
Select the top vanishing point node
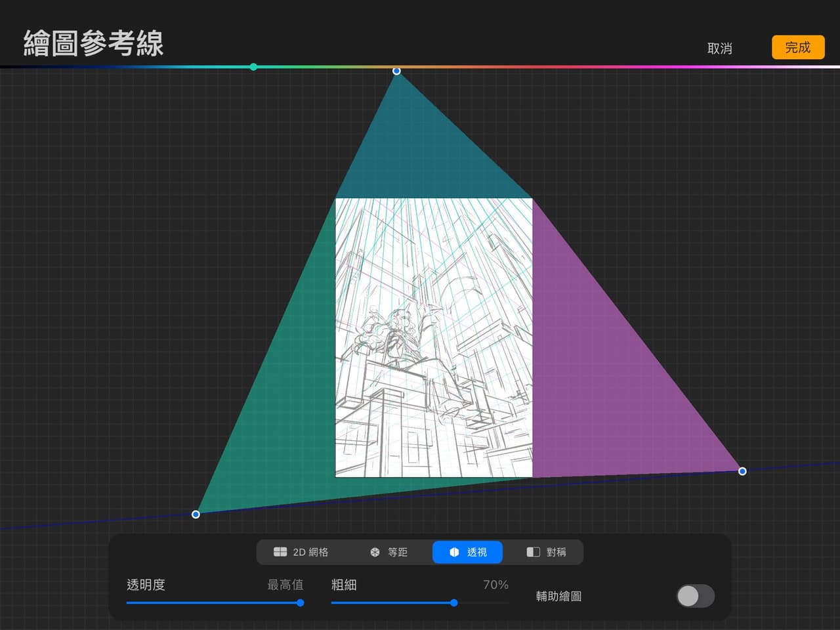(396, 71)
